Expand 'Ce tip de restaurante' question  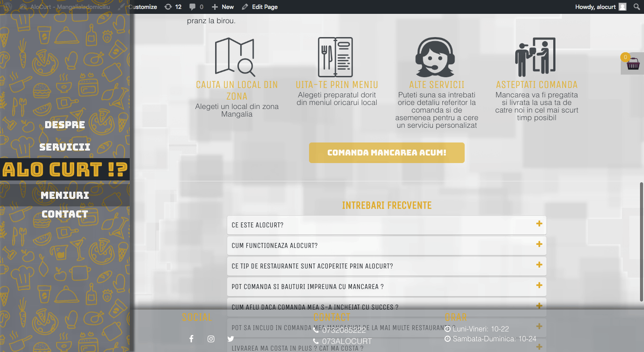(x=387, y=266)
